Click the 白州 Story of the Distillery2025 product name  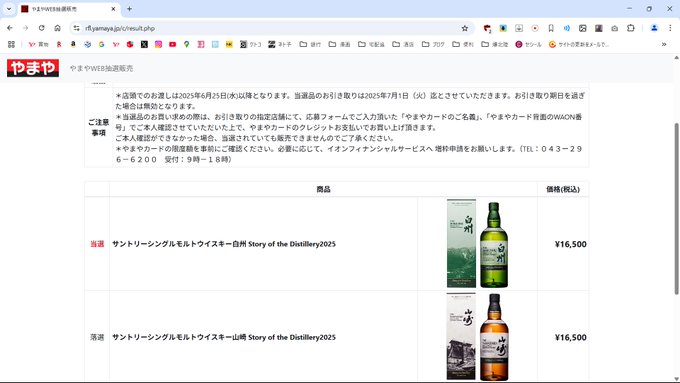pyautogui.click(x=224, y=244)
